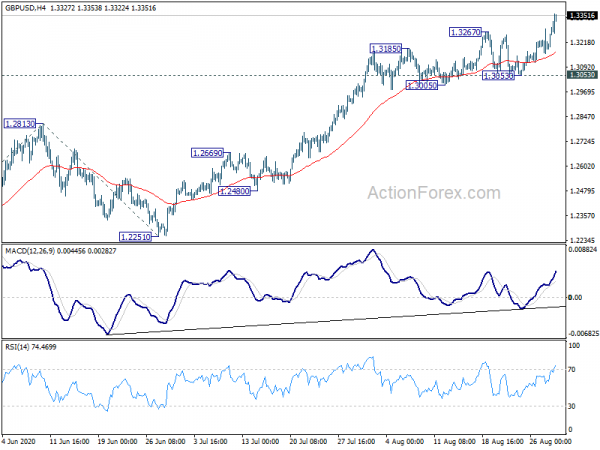Click the 4 Jun 2020 date axis label
Screen dimensions: 600x450
tap(18, 442)
